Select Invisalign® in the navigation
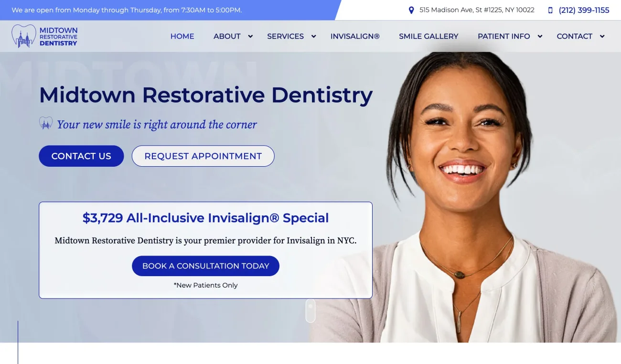This screenshot has height=364, width=621. [355, 36]
